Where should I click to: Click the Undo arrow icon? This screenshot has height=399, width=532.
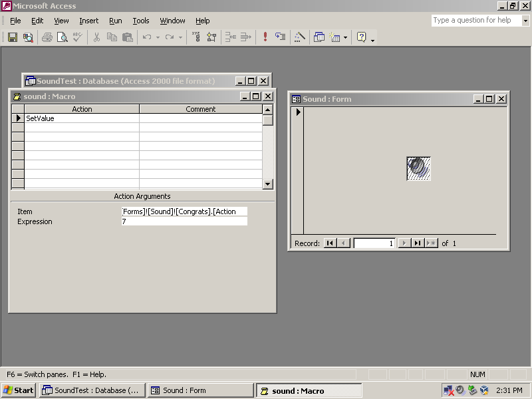point(147,37)
